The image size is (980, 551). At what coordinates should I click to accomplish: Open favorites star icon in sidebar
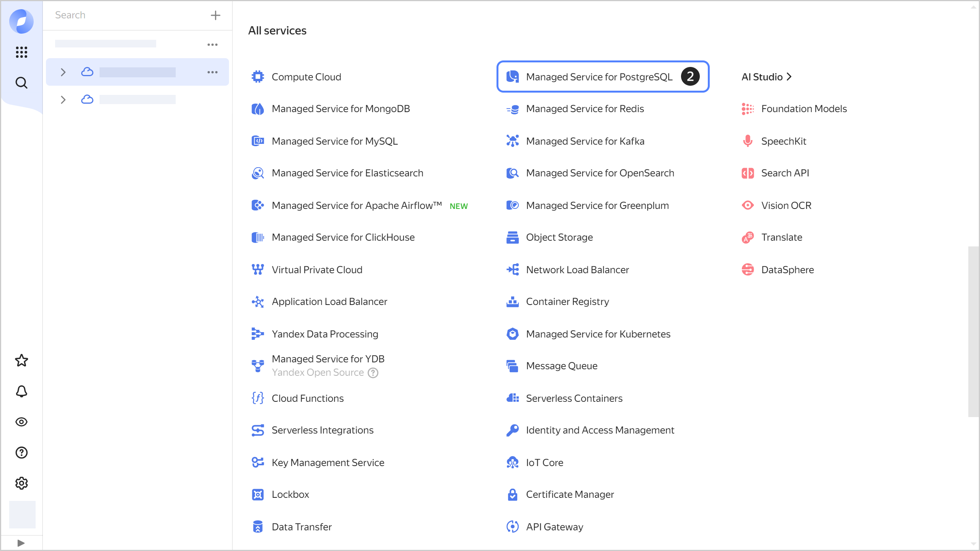pos(21,360)
